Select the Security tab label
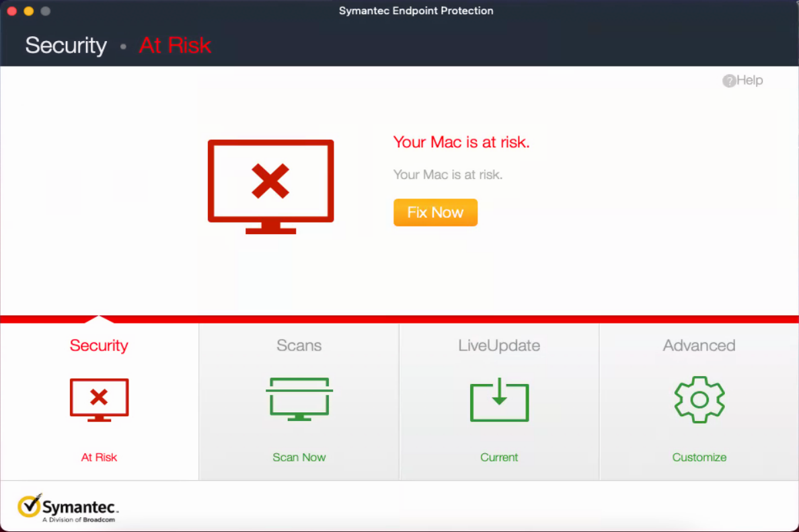The width and height of the screenshot is (799, 532). 99,346
